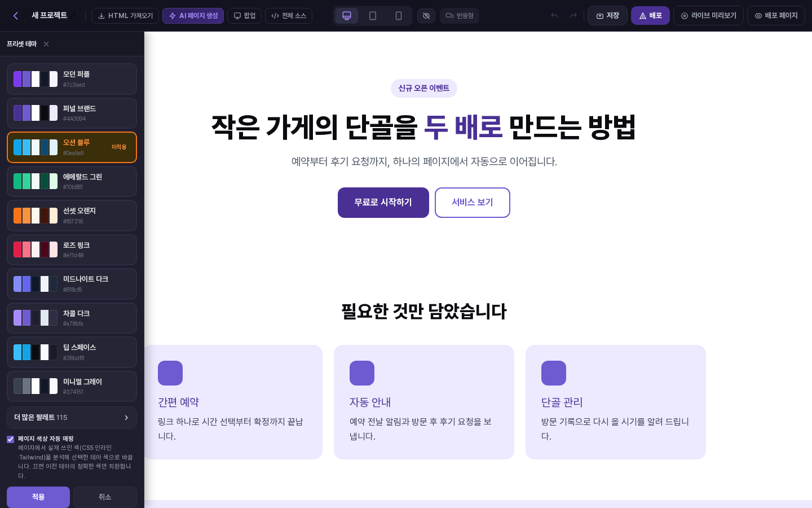Image resolution: width=812 pixels, height=508 pixels.
Task: Click the pencil icon beside 새 프로젝트
Action: 73,16
